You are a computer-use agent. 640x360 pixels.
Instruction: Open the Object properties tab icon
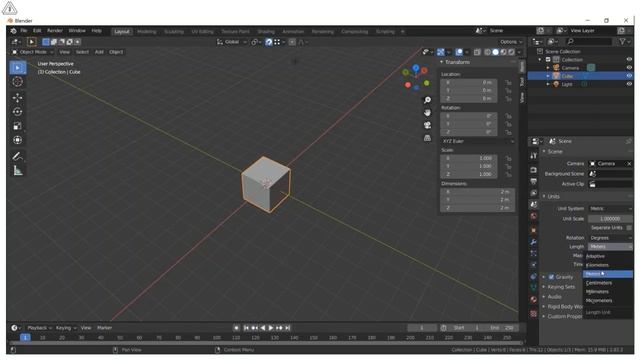(533, 230)
